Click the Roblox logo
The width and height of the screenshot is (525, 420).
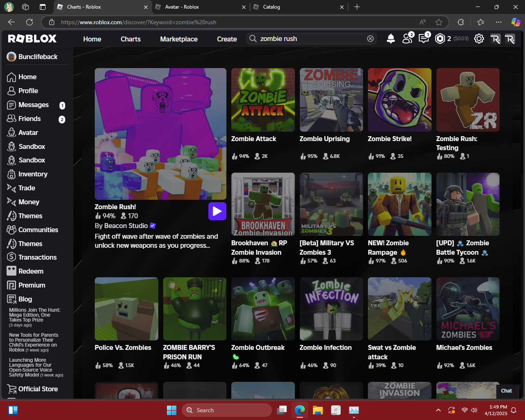pos(32,39)
